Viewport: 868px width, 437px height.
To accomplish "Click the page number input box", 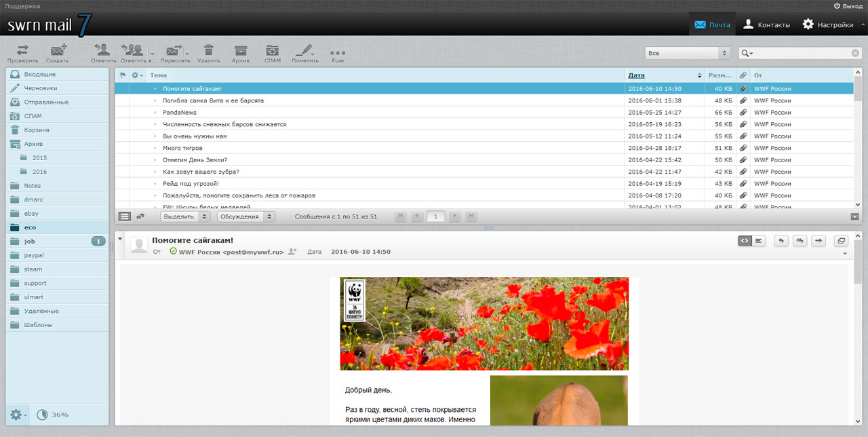I will click(x=436, y=216).
